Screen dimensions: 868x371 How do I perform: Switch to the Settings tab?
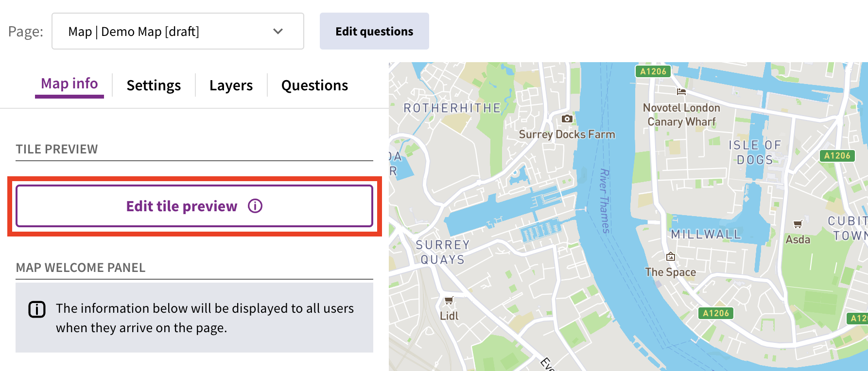coord(154,85)
